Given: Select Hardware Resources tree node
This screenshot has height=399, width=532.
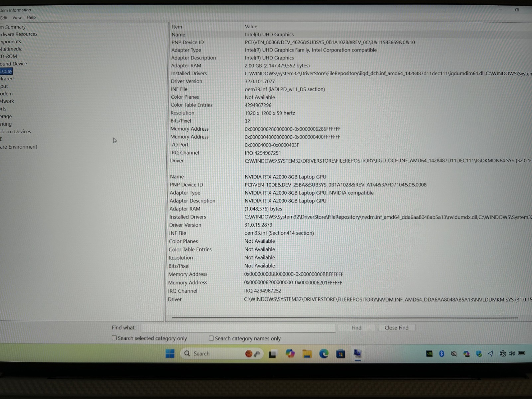Looking at the screenshot, I should (19, 34).
